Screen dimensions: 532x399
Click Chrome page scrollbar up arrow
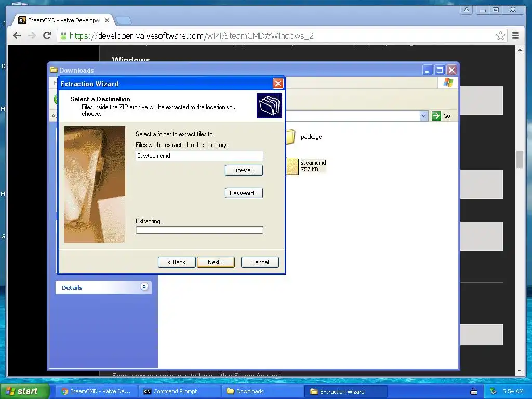[520, 50]
